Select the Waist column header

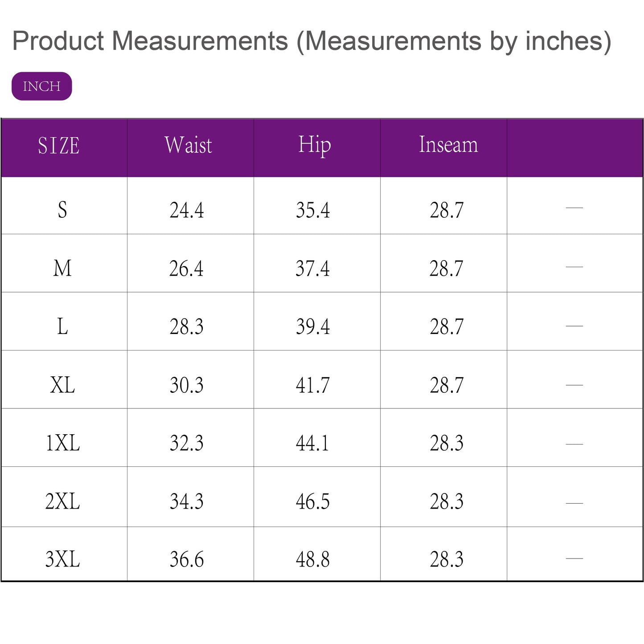click(x=188, y=145)
